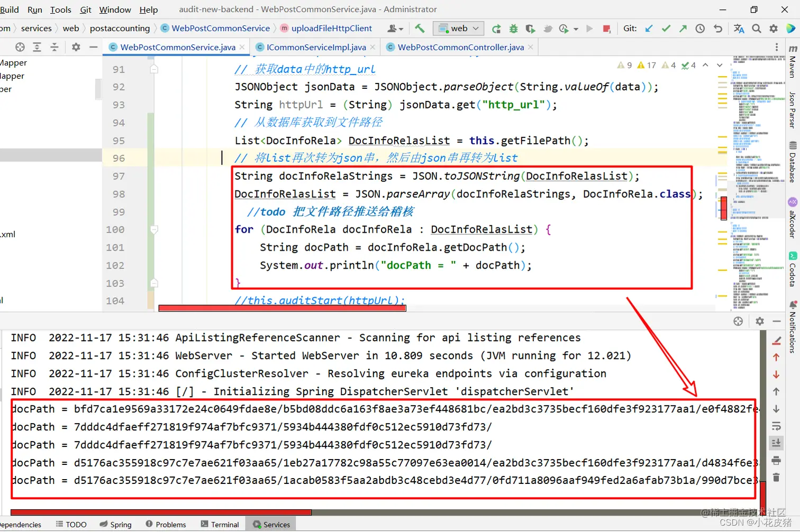The width and height of the screenshot is (800, 532).
Task: Commit changes with Git checkmark icon
Action: click(666, 29)
